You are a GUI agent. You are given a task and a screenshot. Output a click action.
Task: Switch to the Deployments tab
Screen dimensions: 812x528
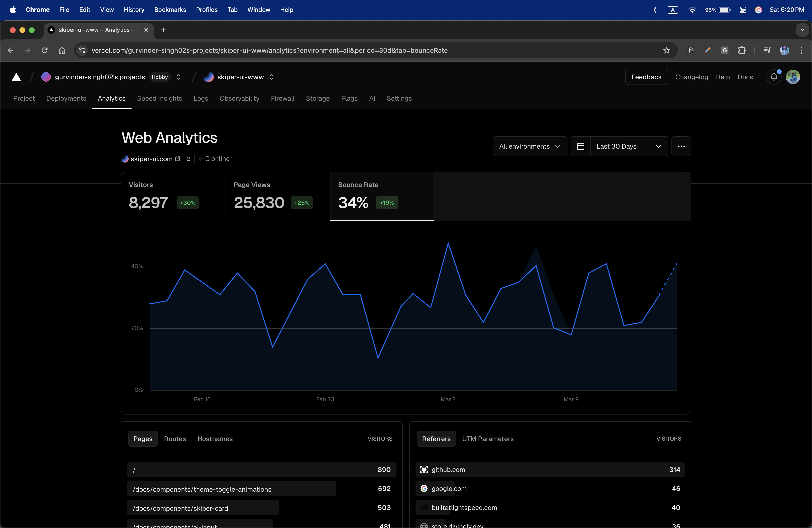click(x=66, y=98)
